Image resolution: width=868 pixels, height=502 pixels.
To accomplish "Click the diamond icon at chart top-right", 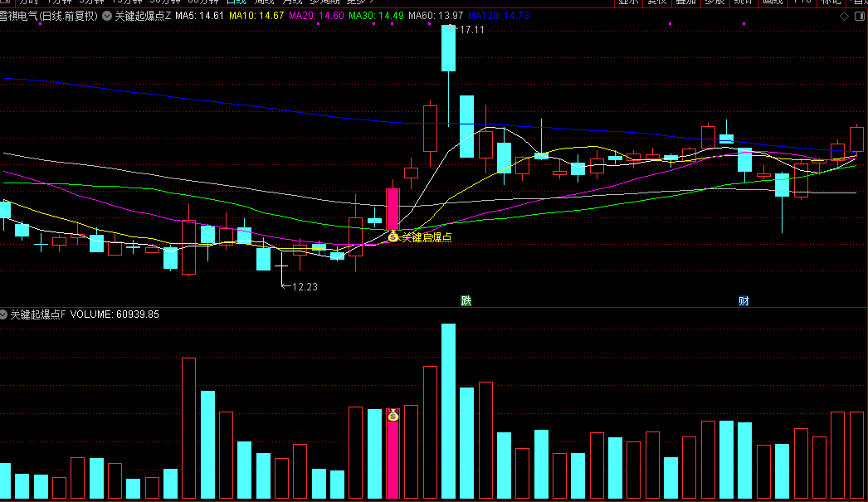I will (844, 16).
